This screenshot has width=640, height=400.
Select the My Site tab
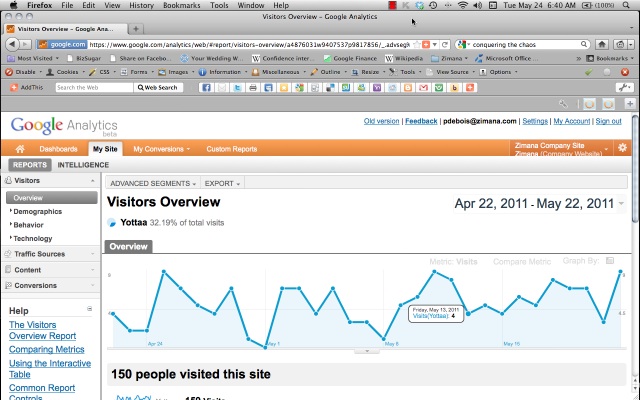coord(105,149)
